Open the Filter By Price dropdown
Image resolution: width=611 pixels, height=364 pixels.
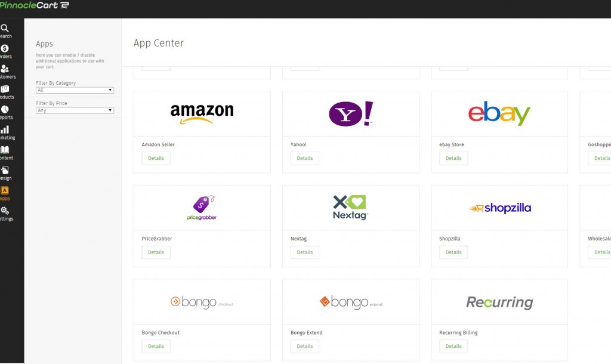click(75, 110)
